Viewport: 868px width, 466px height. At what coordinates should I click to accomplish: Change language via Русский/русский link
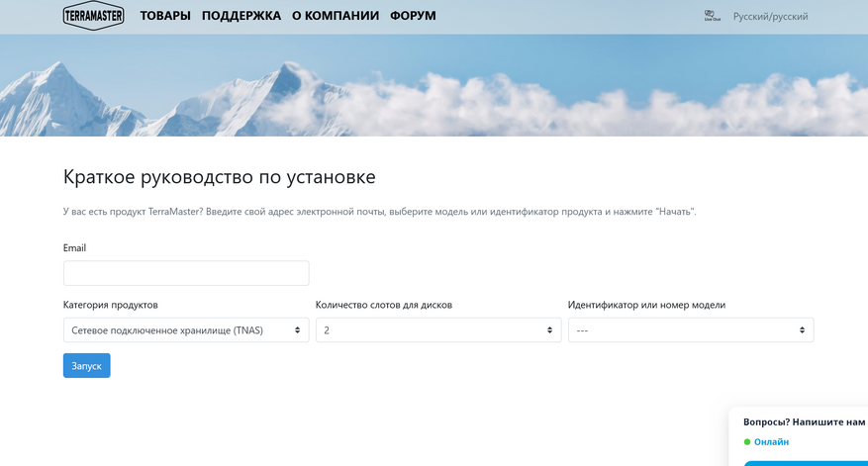tap(770, 17)
